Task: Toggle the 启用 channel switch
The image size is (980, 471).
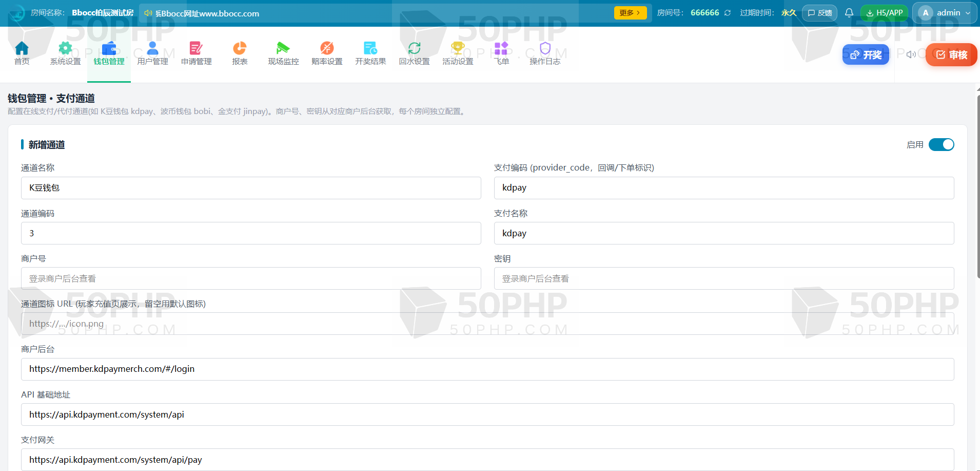Action: point(942,145)
